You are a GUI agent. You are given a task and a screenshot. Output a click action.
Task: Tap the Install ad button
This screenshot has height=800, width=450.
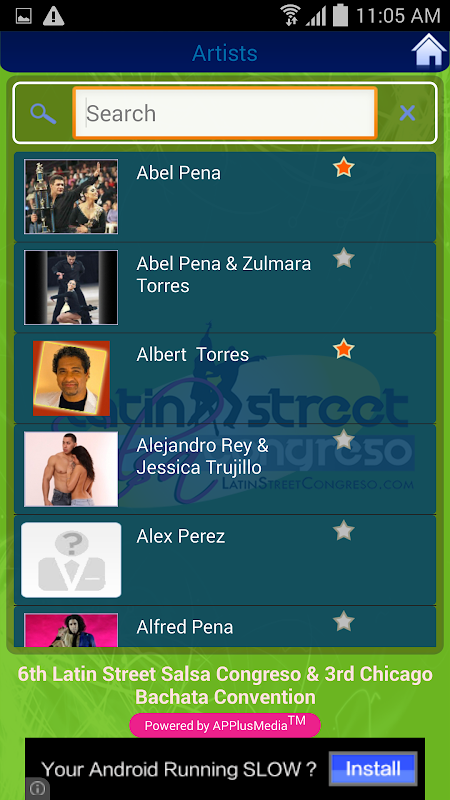click(x=373, y=768)
